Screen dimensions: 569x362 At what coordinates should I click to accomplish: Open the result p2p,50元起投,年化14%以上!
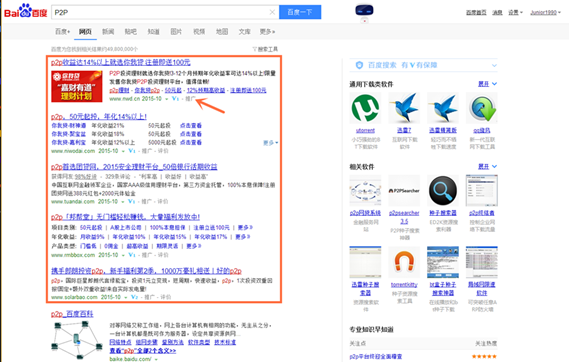click(99, 116)
